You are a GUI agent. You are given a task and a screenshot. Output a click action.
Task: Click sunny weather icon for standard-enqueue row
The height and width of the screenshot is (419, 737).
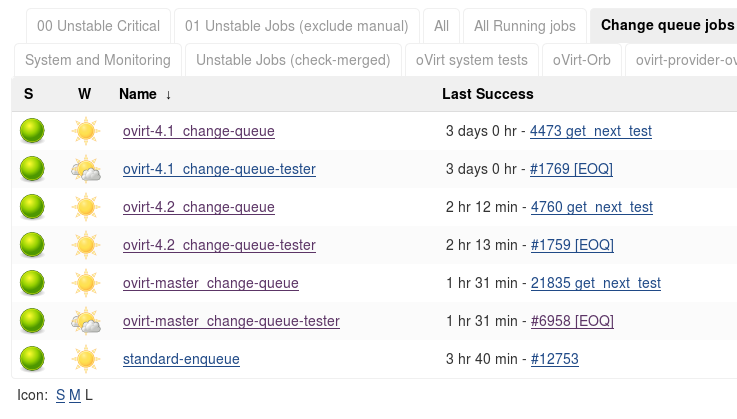point(86,359)
